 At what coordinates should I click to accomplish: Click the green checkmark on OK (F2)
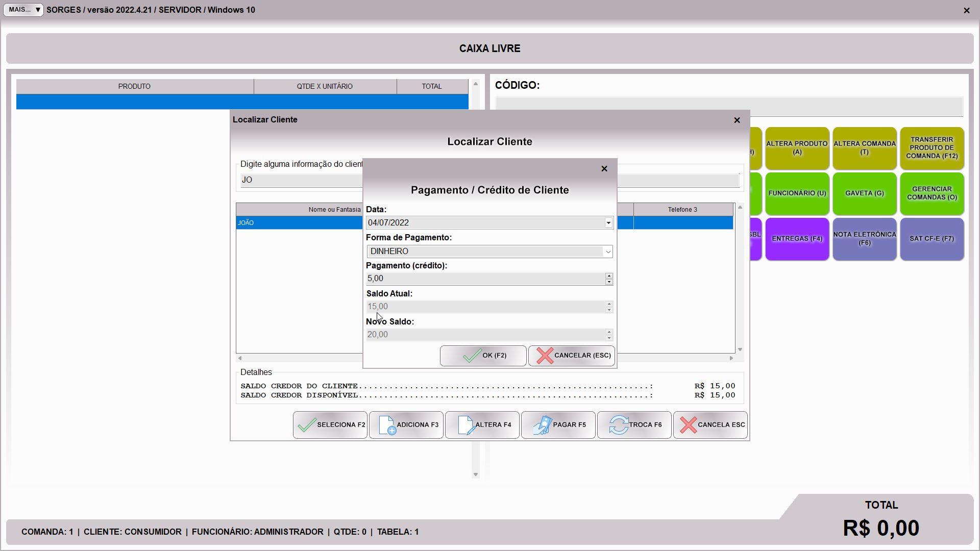point(472,356)
